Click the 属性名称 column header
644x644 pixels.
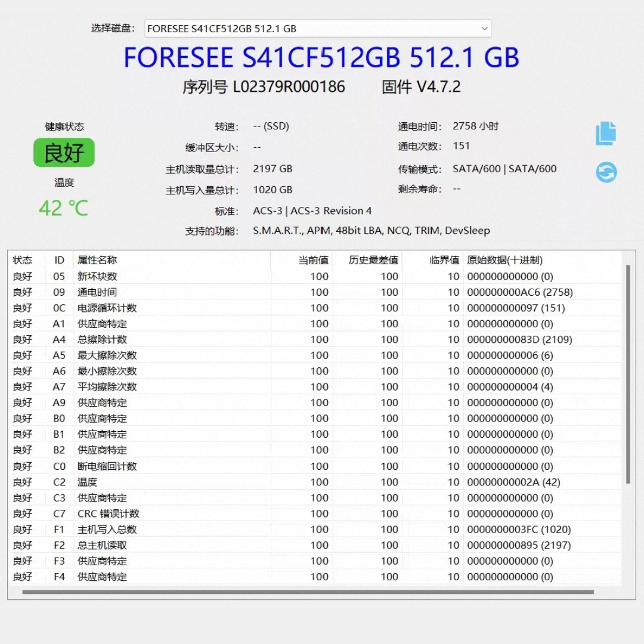tap(97, 260)
